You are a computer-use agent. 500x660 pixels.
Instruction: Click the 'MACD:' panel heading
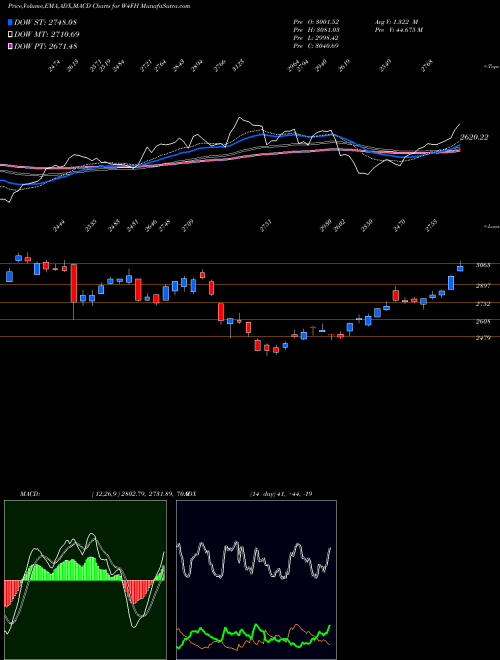30,494
